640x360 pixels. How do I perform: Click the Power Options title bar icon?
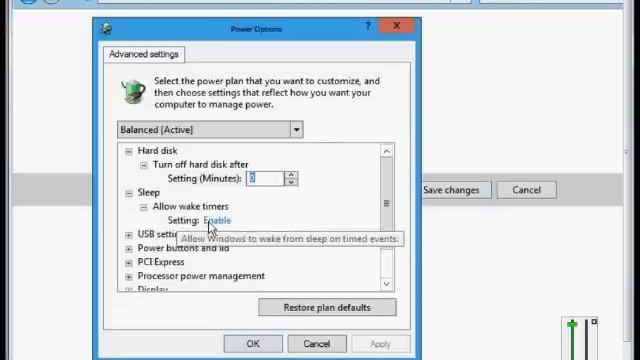click(107, 29)
